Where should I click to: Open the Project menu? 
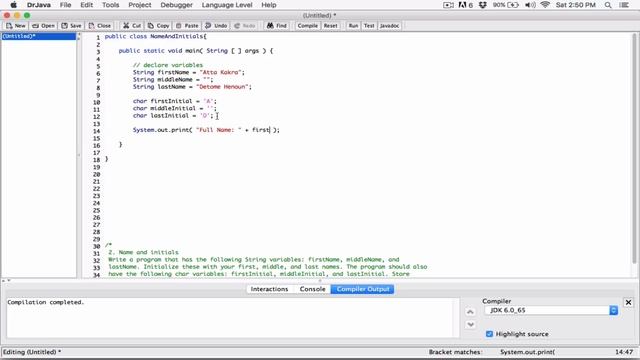(x=140, y=5)
